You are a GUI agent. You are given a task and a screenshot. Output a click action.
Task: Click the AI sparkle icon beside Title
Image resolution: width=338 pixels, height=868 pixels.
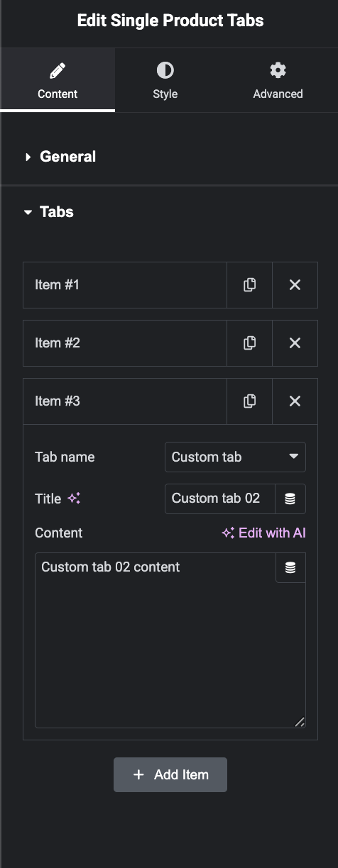[x=74, y=499]
